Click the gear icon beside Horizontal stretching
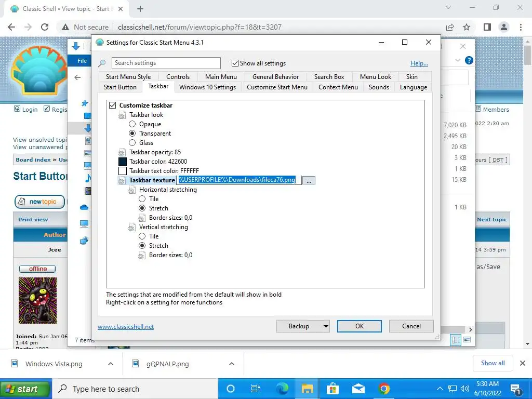This screenshot has height=399, width=532. coord(131,190)
